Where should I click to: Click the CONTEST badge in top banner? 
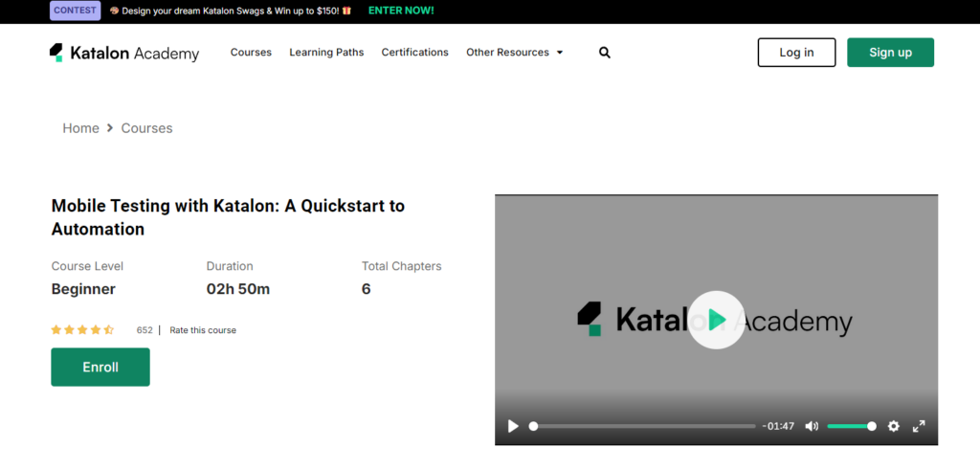tap(75, 11)
